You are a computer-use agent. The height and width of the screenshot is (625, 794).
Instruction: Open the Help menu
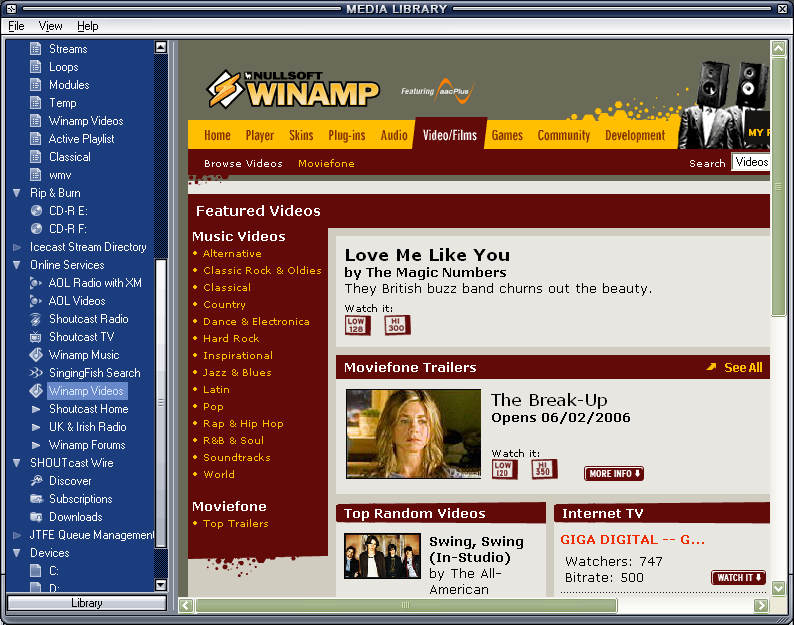88,26
